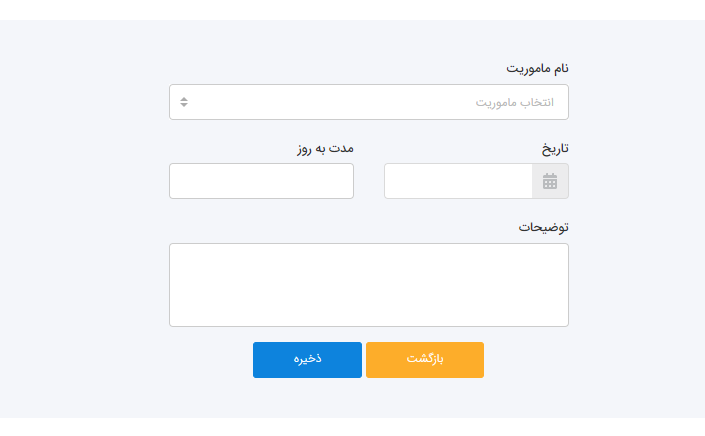Focus the تاریخ date input field
The height and width of the screenshot is (436, 705).
[x=458, y=181]
